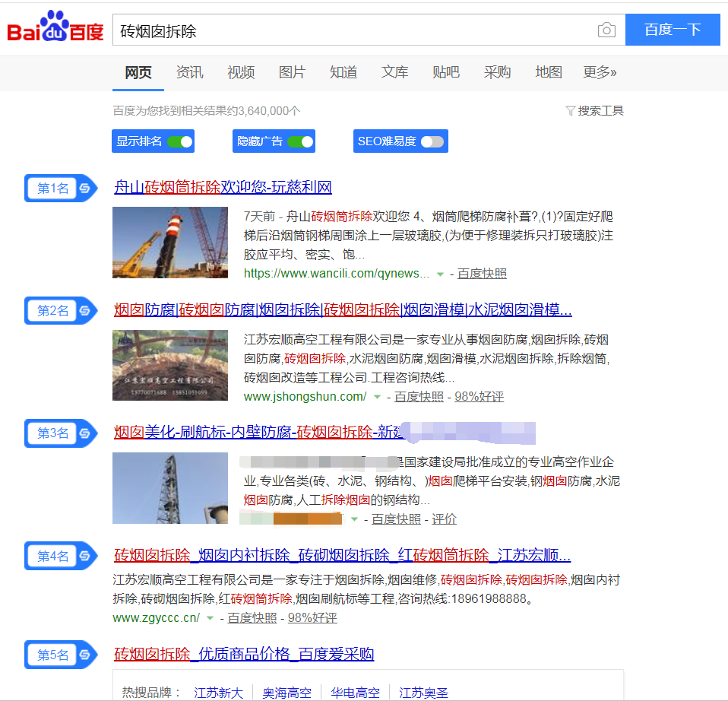This screenshot has height=701, width=728.
Task: Click hot brand 江苏新大
Action: click(x=218, y=693)
